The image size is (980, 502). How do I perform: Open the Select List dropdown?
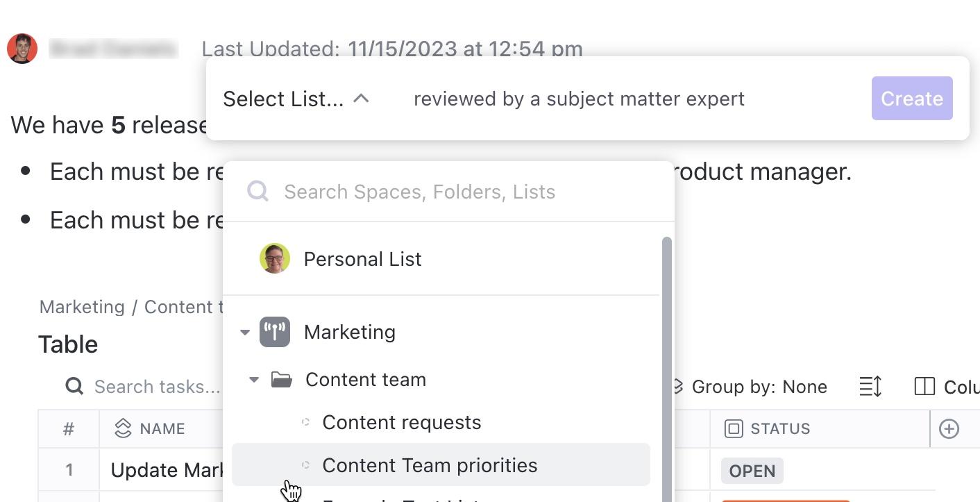pyautogui.click(x=295, y=99)
